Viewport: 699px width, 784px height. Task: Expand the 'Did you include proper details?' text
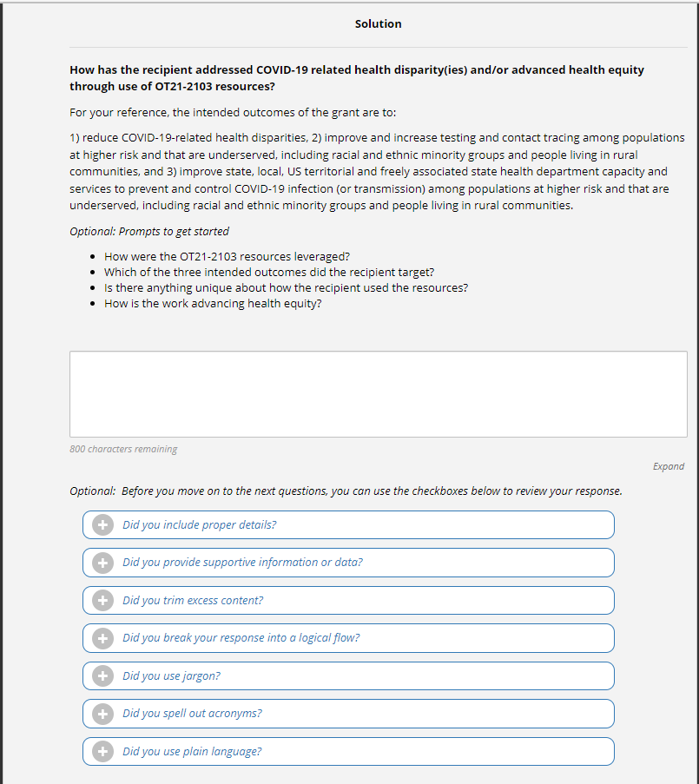200,524
